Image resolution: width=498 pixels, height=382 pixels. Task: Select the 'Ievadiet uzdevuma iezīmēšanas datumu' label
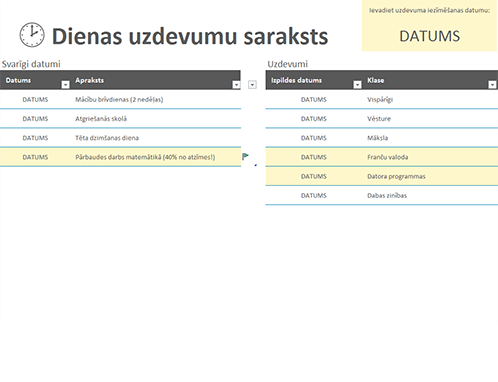(x=429, y=10)
